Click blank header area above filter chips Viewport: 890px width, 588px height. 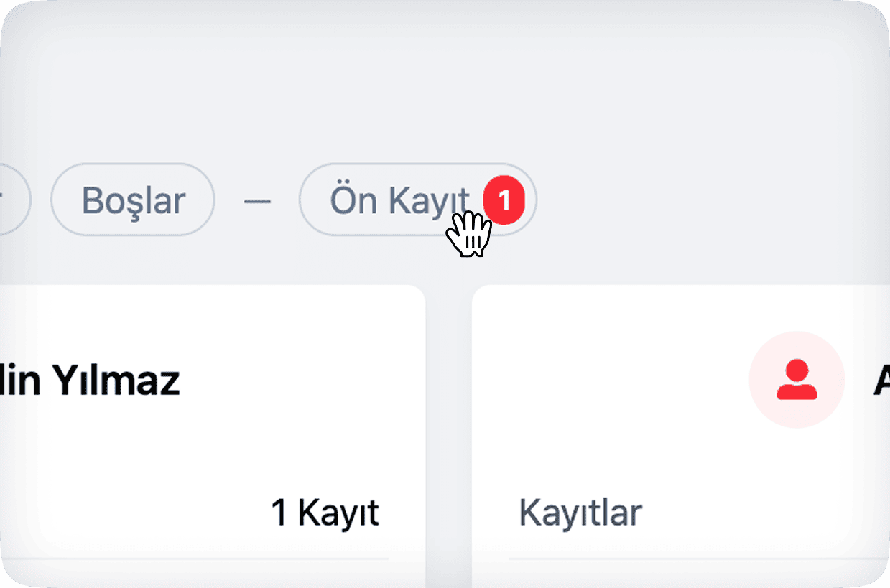(x=445, y=79)
